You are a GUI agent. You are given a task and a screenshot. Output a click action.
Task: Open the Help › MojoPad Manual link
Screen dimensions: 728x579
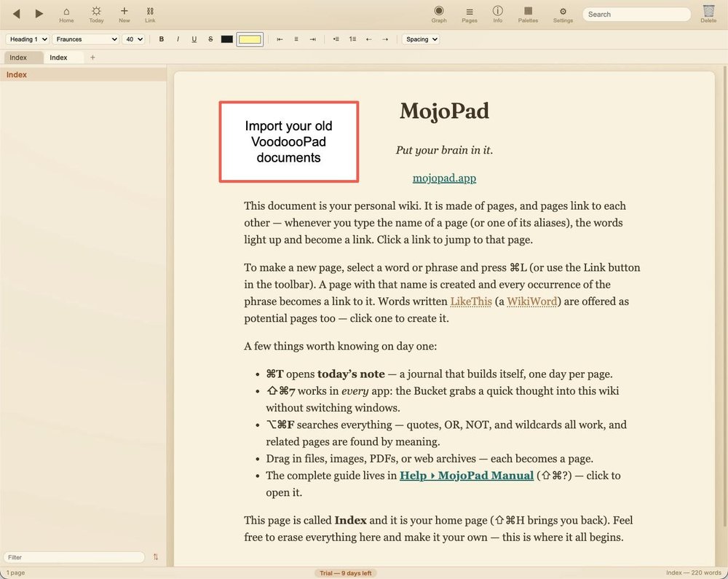467,476
